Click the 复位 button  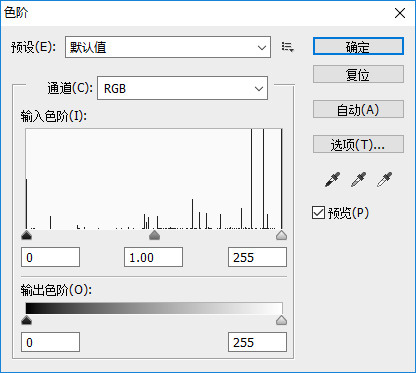358,74
